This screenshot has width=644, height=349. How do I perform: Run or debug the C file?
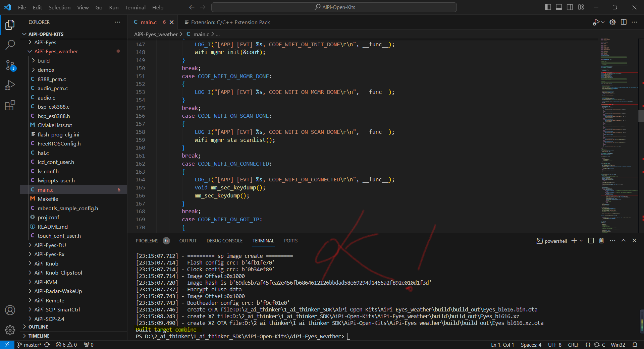(595, 22)
